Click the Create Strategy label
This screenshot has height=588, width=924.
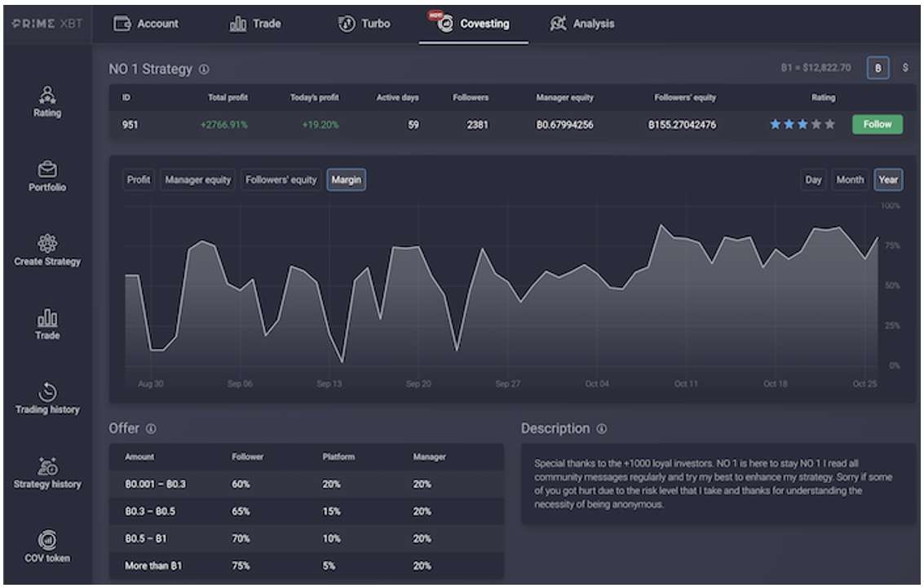47,262
